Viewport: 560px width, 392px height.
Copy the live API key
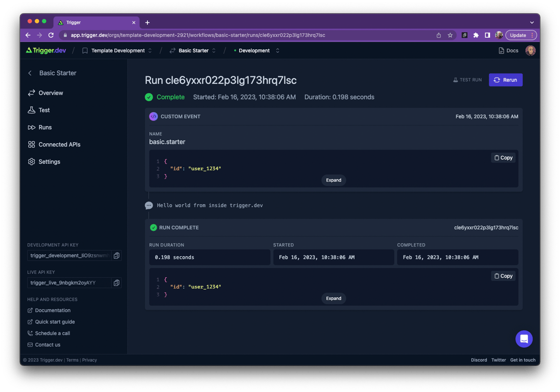(x=117, y=283)
